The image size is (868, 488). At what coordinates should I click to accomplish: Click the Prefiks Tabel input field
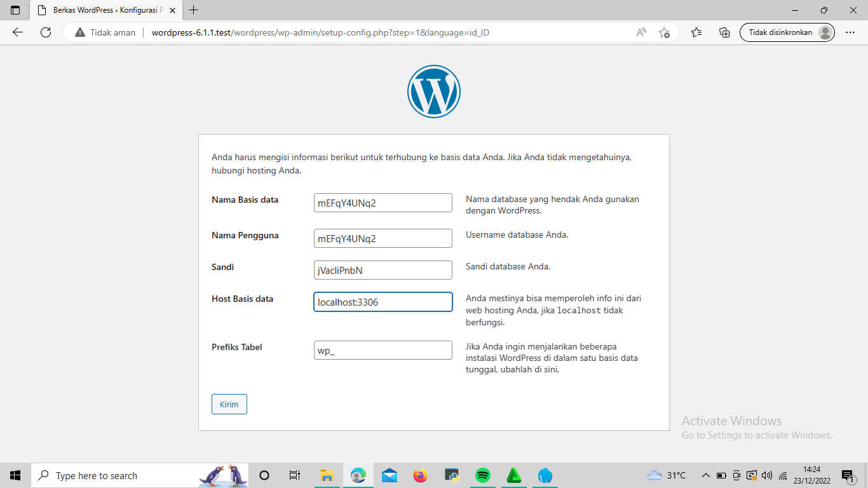tap(383, 350)
